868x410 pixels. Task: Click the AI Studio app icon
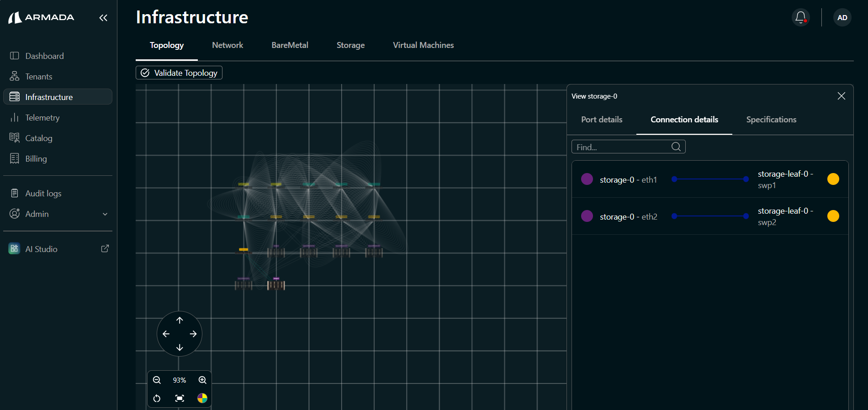point(14,248)
